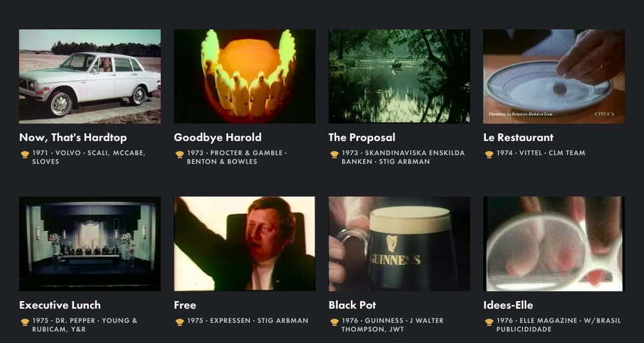Open the stage scene thumbnail for Executive Lunch
Viewport: 644px width, 343px height.
point(90,244)
